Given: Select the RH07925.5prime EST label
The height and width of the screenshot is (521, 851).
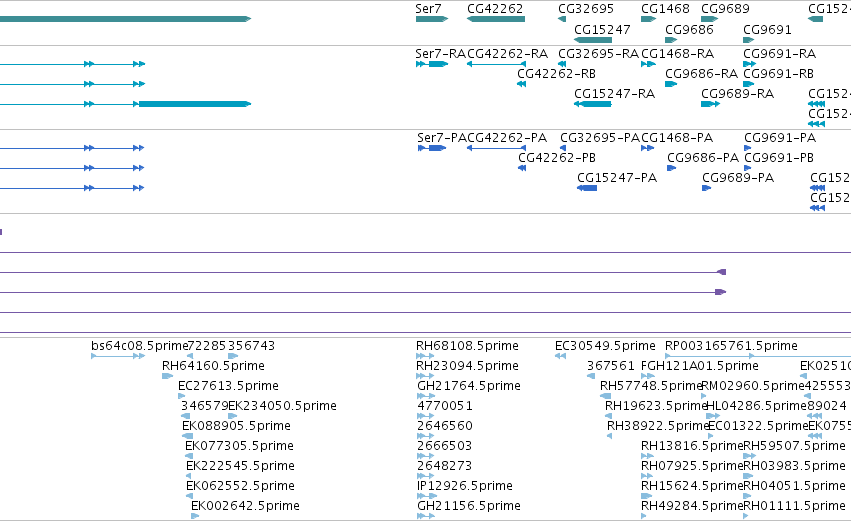Looking at the screenshot, I should pyautogui.click(x=692, y=466).
